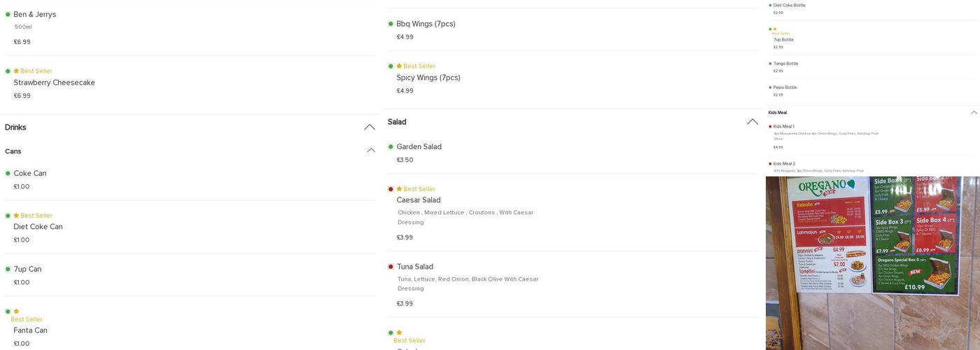The width and height of the screenshot is (980, 350).
Task: Click the red dot beside Caesar Salad
Action: (x=391, y=189)
